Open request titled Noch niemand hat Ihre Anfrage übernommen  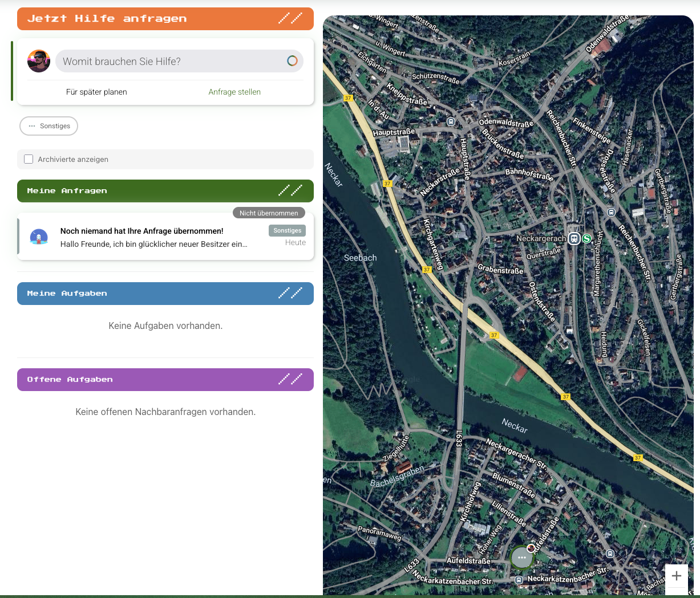154,238
